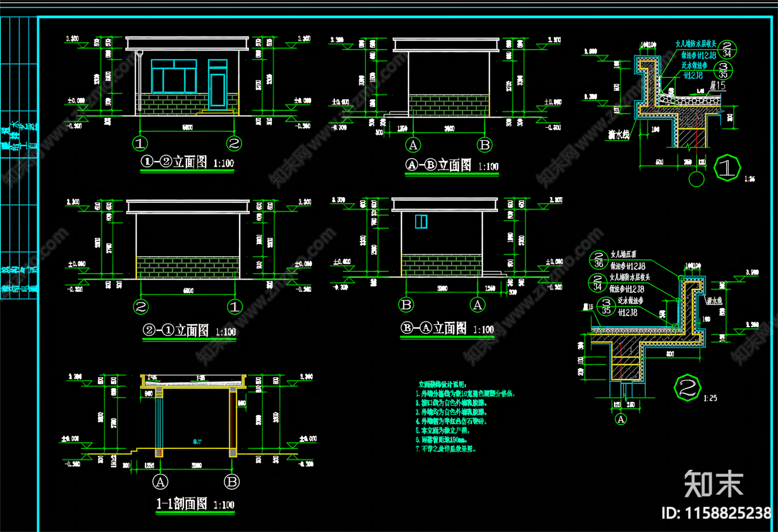Screen dimensions: 778x532
Task: Click the 6000 dimension under ①-② elevation
Action: (x=187, y=127)
